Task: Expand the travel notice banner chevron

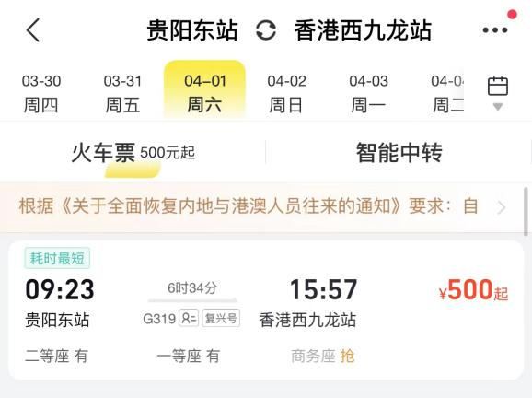Action: coord(501,207)
